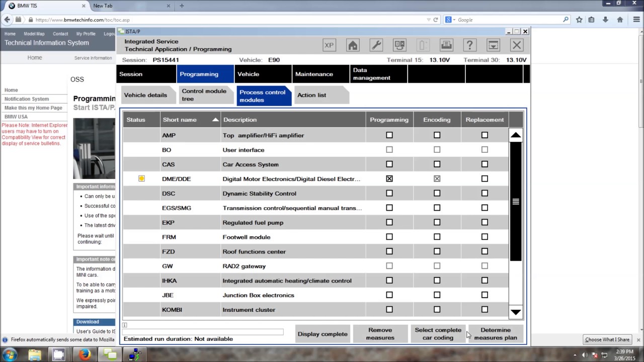Viewport: 644px width, 362px height.
Task: Click the large X icon in ISTA/P toolbar
Action: [x=517, y=45]
